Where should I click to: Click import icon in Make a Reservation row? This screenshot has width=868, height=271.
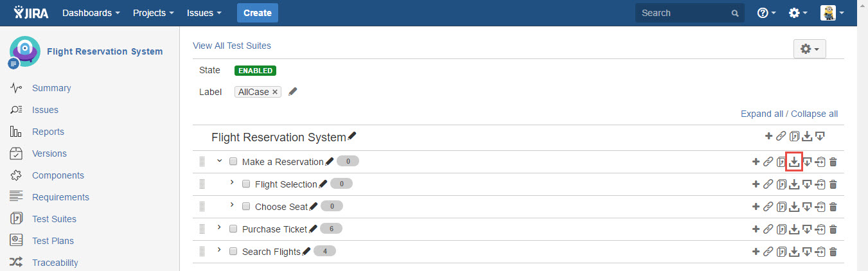point(794,162)
